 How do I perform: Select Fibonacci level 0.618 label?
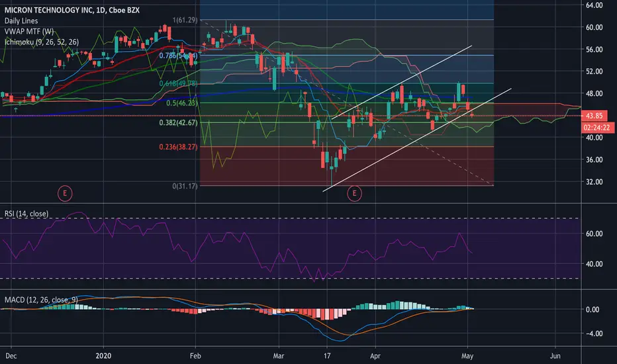pyautogui.click(x=178, y=83)
